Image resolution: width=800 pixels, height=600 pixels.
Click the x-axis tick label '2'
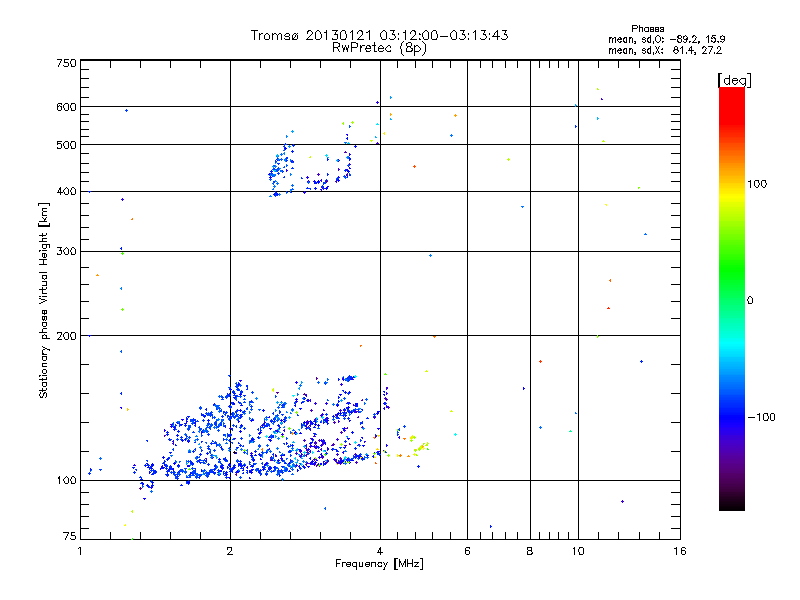(x=230, y=551)
